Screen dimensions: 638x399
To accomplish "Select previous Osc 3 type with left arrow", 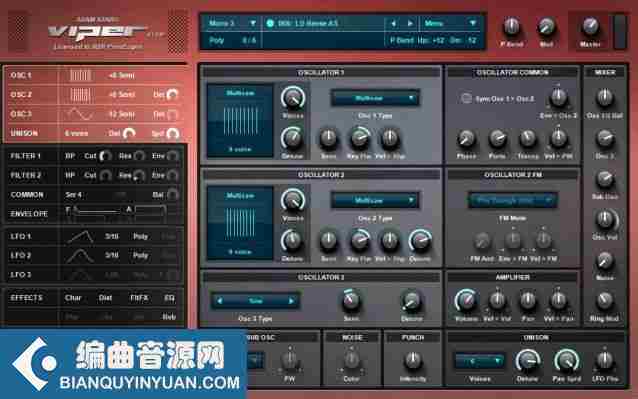I will click(220, 301).
